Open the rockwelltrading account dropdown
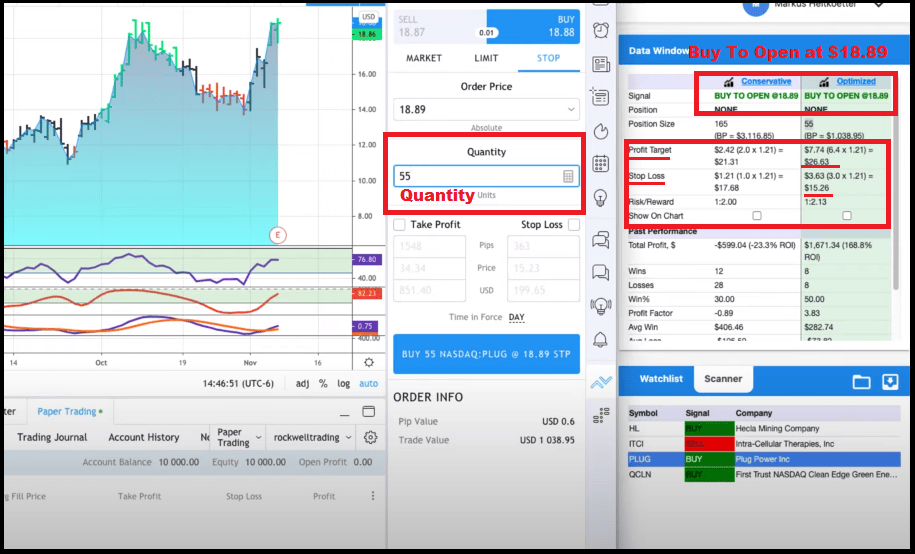The height and width of the screenshot is (554, 915). (313, 437)
